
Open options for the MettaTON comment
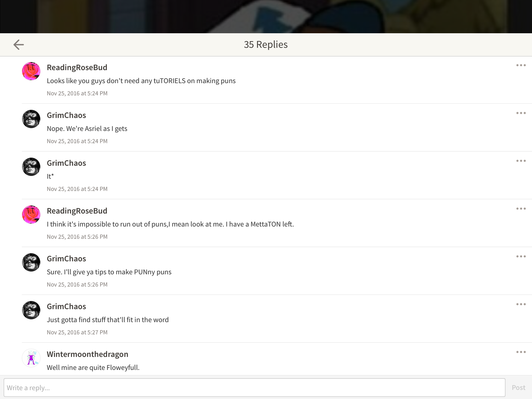point(521,209)
